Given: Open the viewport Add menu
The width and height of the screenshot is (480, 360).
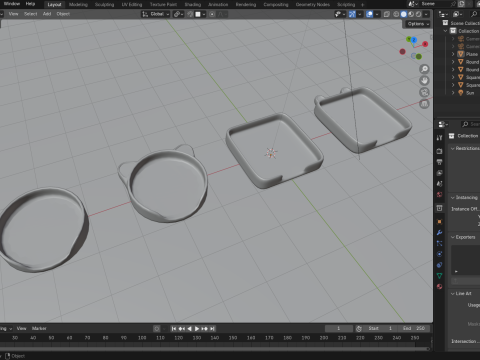Looking at the screenshot, I should pyautogui.click(x=47, y=14).
